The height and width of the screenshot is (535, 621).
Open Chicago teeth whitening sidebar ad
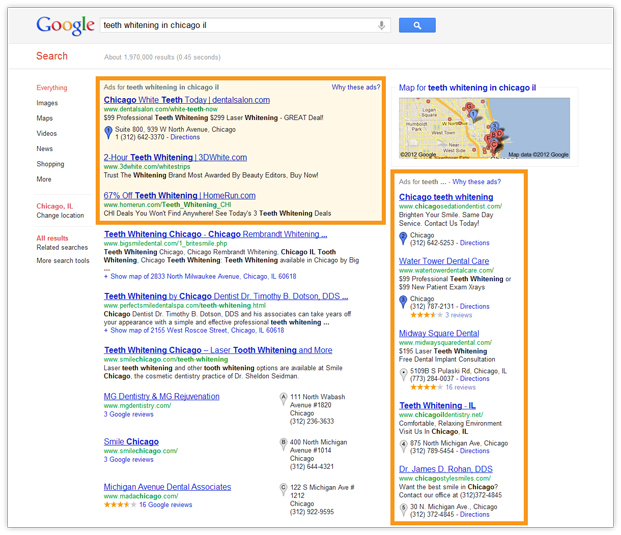point(446,197)
